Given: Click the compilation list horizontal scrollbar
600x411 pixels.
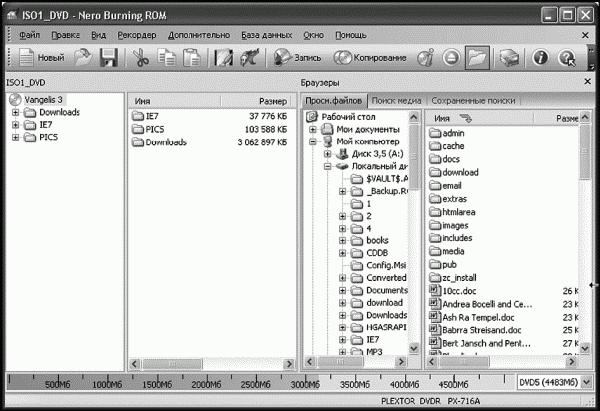Looking at the screenshot, I should tap(212, 364).
